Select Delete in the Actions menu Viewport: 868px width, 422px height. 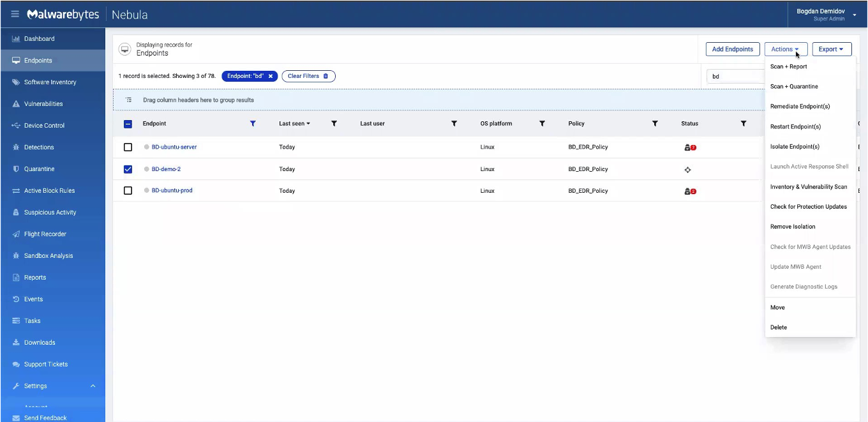click(x=779, y=328)
